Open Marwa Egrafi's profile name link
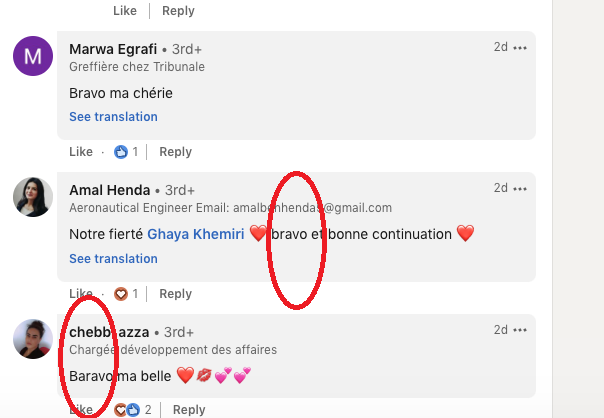This screenshot has width=604, height=418. coord(113,48)
